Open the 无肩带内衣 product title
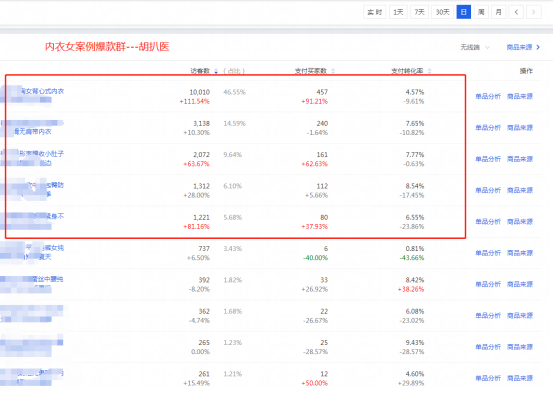Image resolution: width=553 pixels, height=397 pixels. coord(33,132)
